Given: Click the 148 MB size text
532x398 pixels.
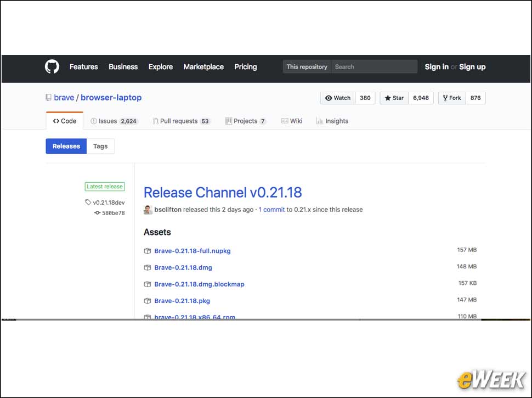Looking at the screenshot, I should tap(467, 267).
